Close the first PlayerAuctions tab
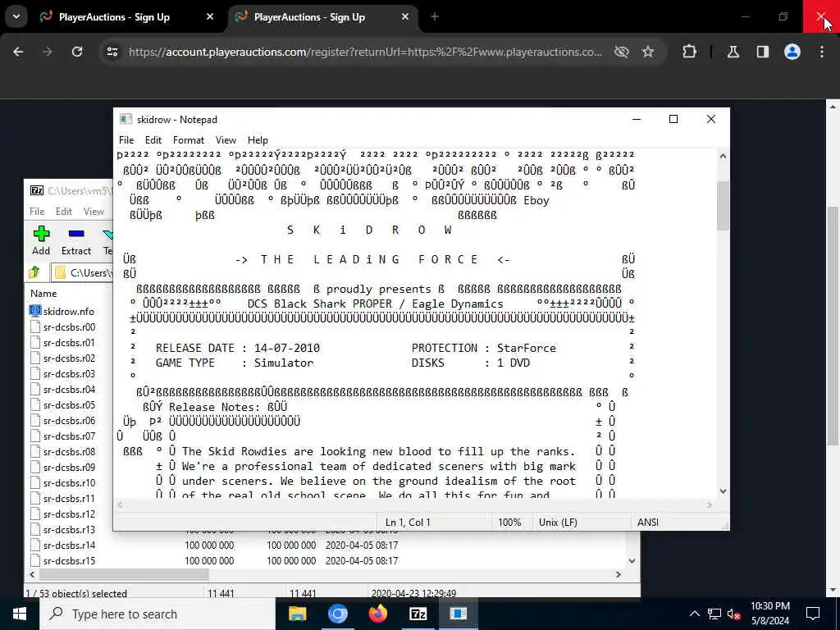Viewport: 840px width, 630px height. coord(210,16)
